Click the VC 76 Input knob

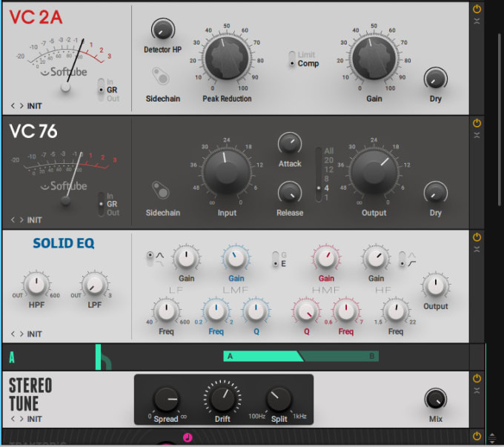(227, 173)
